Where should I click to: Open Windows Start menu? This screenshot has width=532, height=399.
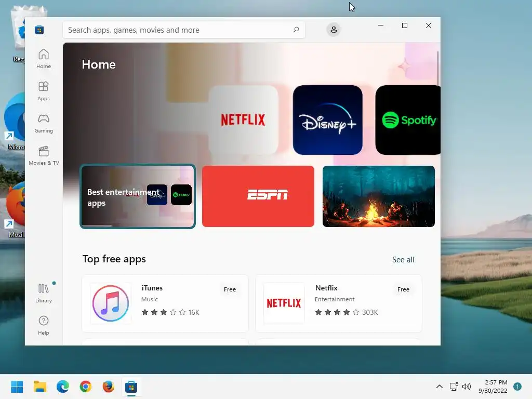[x=17, y=387]
